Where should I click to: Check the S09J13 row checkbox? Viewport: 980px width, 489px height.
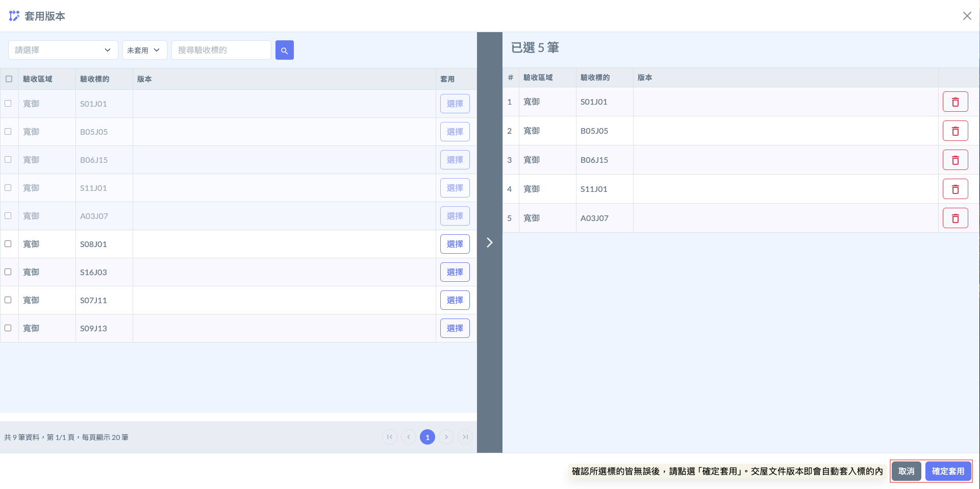pos(8,328)
